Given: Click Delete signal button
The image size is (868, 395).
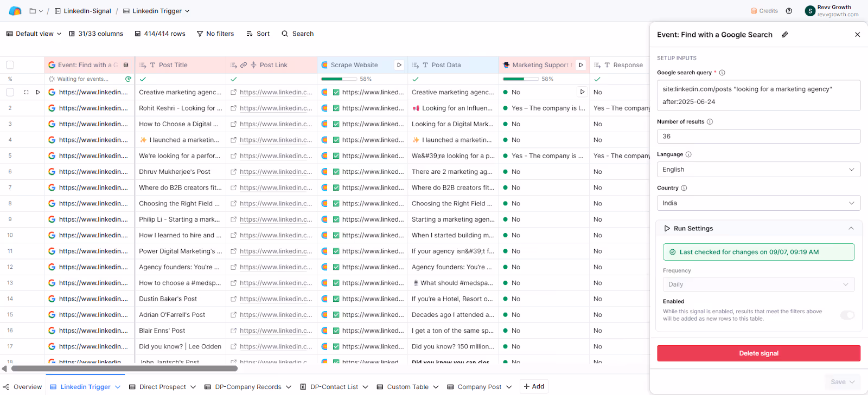Looking at the screenshot, I should (758, 353).
